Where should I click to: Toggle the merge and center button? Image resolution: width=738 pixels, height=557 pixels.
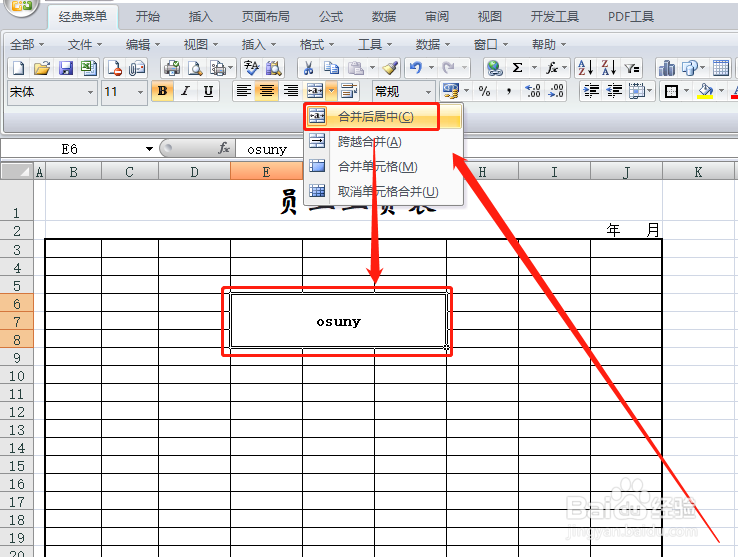click(x=314, y=90)
